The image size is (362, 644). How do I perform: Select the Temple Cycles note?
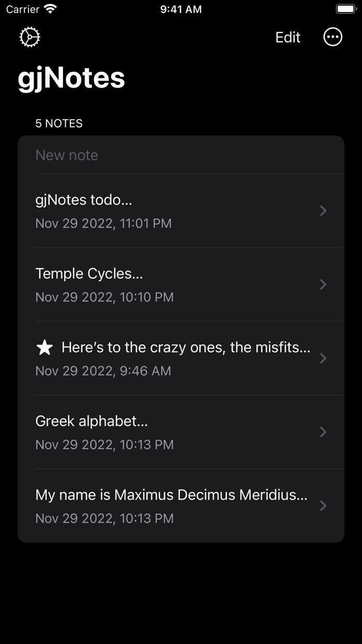[x=90, y=273]
